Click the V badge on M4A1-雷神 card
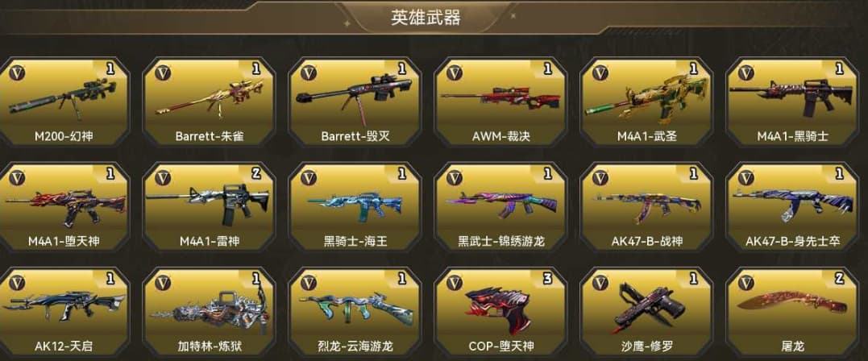The height and width of the screenshot is (361, 868). pyautogui.click(x=163, y=178)
